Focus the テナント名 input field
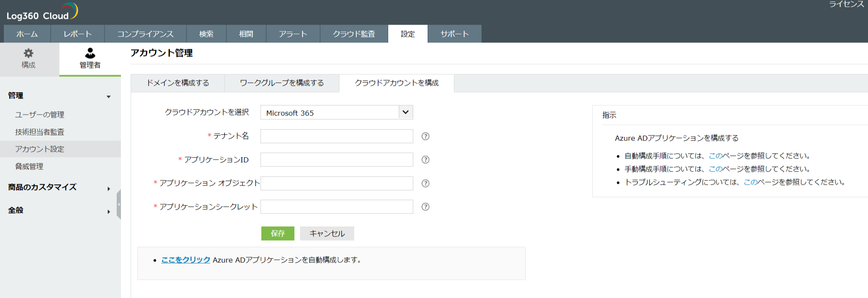This screenshot has height=298, width=868. [337, 136]
